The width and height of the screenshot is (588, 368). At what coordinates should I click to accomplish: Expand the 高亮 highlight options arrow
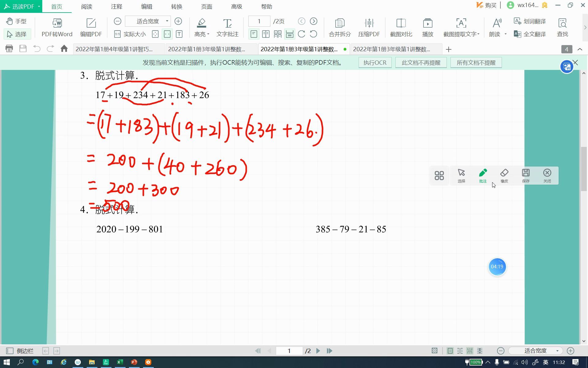click(x=208, y=34)
